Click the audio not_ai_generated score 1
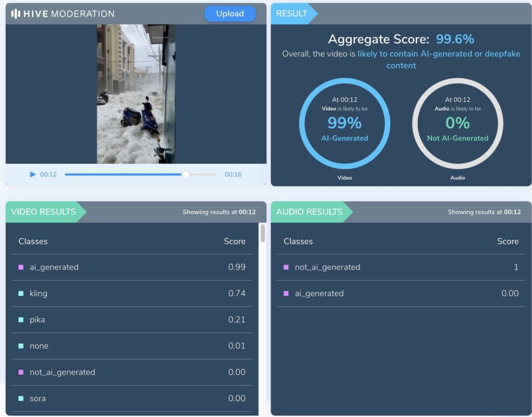This screenshot has width=532, height=417. (x=516, y=267)
